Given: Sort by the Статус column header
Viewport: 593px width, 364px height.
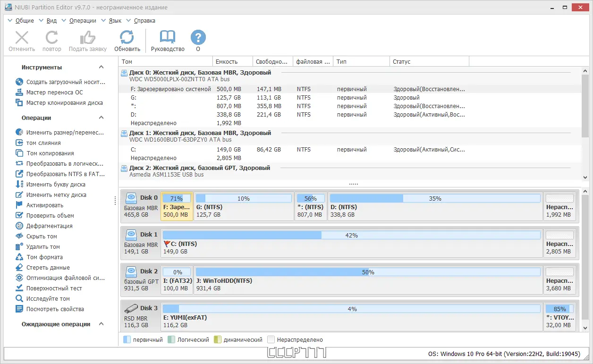Looking at the screenshot, I should tap(429, 61).
